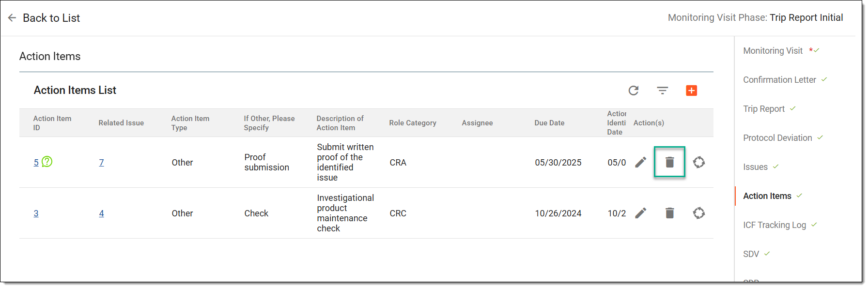Open related issue 4 link

(102, 213)
